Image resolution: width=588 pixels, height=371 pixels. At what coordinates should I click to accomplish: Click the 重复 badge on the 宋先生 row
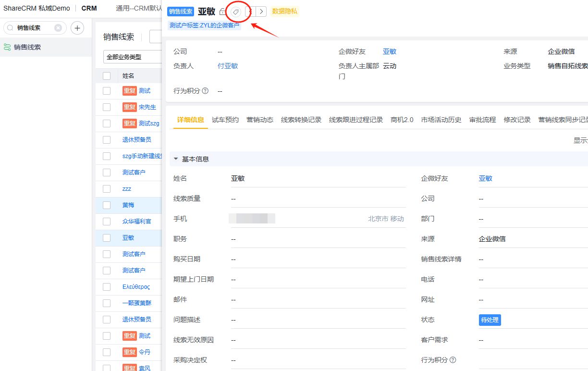point(130,107)
